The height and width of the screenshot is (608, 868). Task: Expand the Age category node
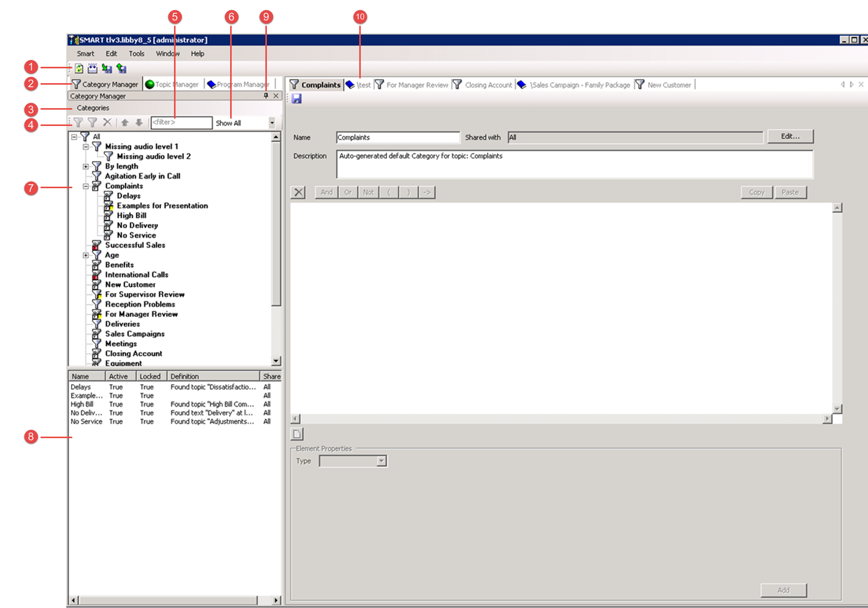tap(86, 255)
